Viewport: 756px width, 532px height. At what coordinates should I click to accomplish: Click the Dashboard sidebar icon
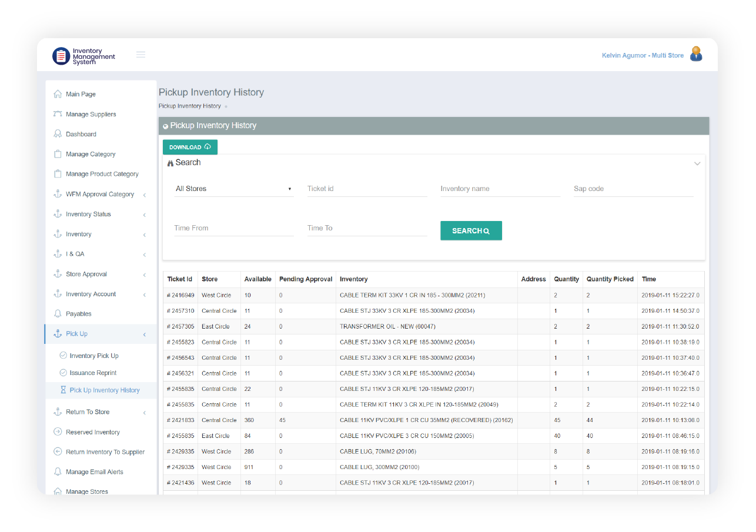[58, 134]
